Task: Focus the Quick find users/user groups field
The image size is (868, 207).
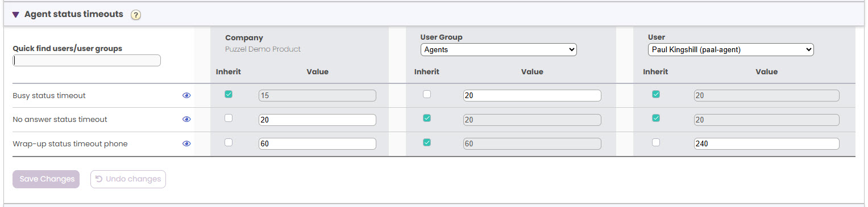Action: (87, 60)
